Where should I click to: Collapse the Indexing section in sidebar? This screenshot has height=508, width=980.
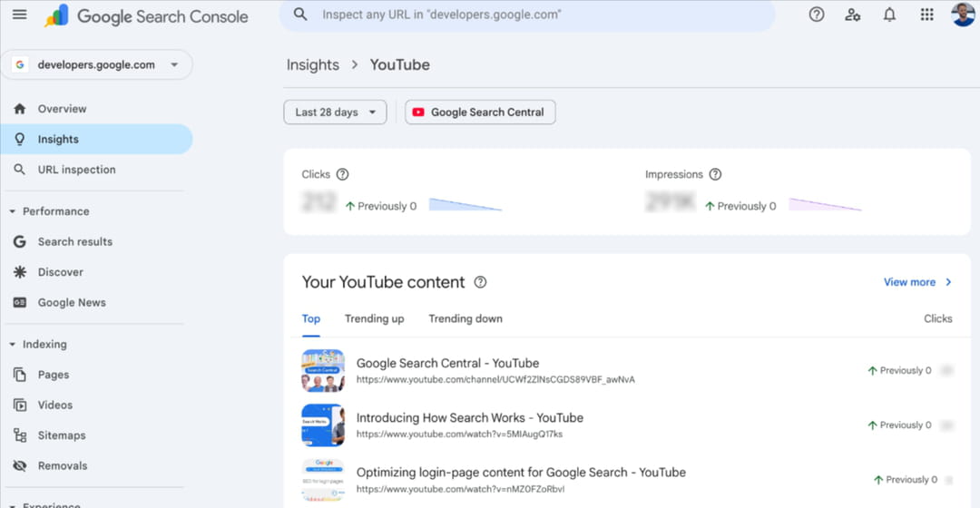tap(13, 345)
